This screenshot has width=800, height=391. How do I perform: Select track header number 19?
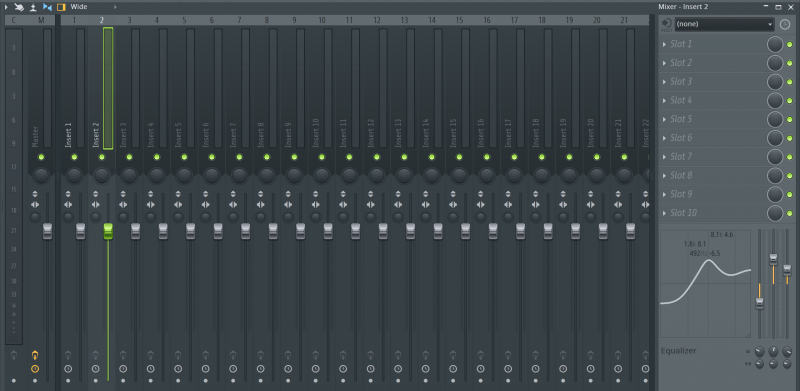point(569,20)
